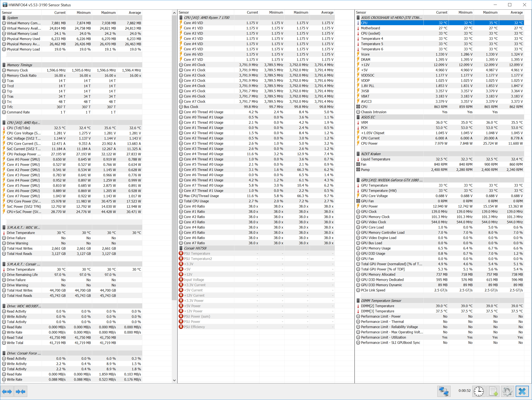The width and height of the screenshot is (532, 400).
Task: Collapse the Corsair HX750i sensor group
Action: tap(195, 248)
